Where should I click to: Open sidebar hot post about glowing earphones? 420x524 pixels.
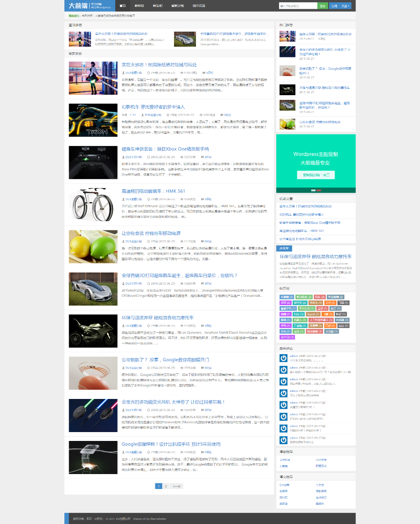325,51
